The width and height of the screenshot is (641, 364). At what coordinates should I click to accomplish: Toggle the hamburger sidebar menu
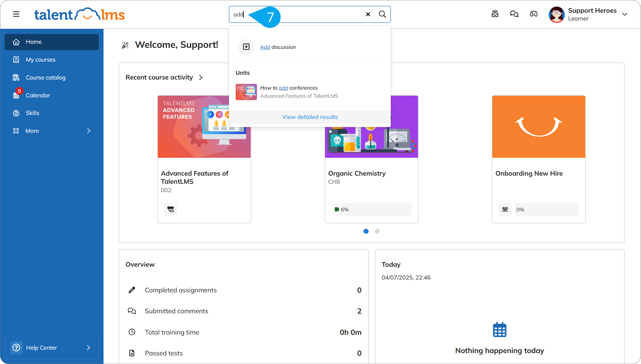(x=16, y=14)
